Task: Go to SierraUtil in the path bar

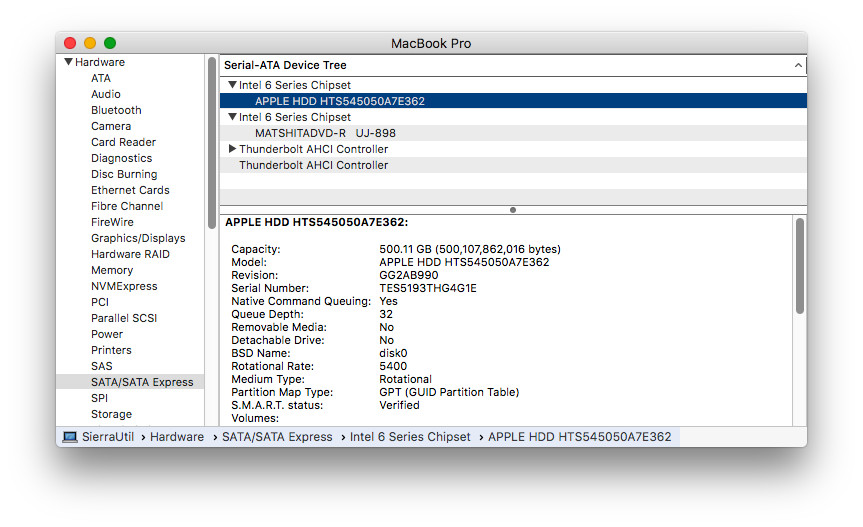Action: click(108, 436)
